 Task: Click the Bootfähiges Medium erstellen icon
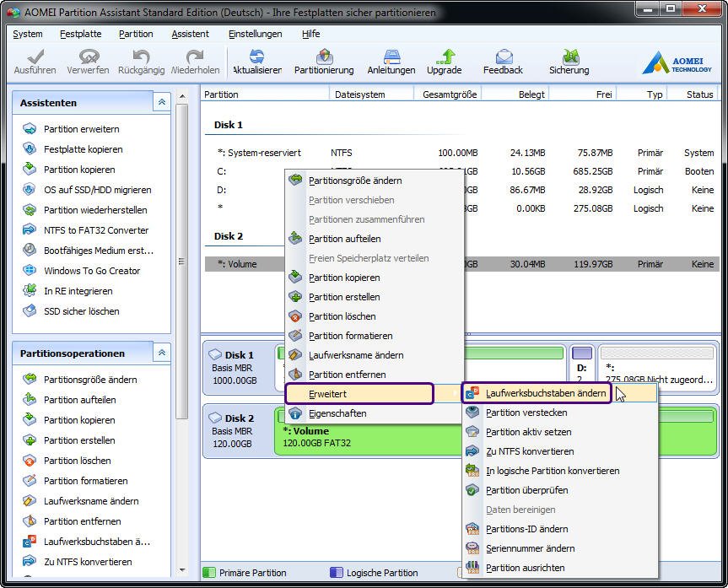click(30, 250)
